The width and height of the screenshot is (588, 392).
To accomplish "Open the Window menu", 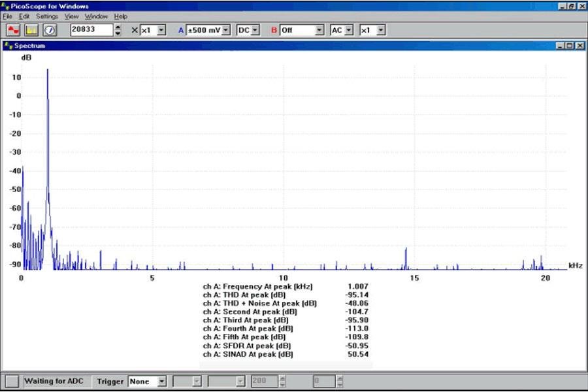I will click(96, 16).
